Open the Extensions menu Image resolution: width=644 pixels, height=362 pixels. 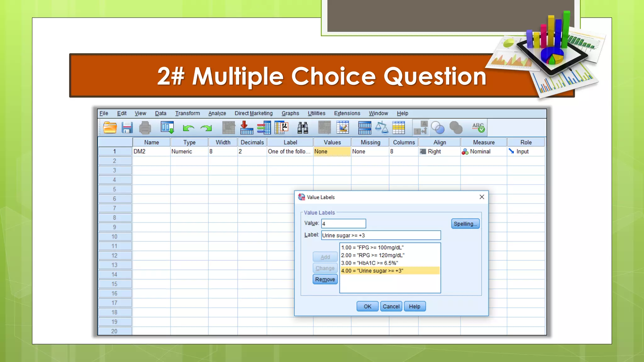click(347, 113)
